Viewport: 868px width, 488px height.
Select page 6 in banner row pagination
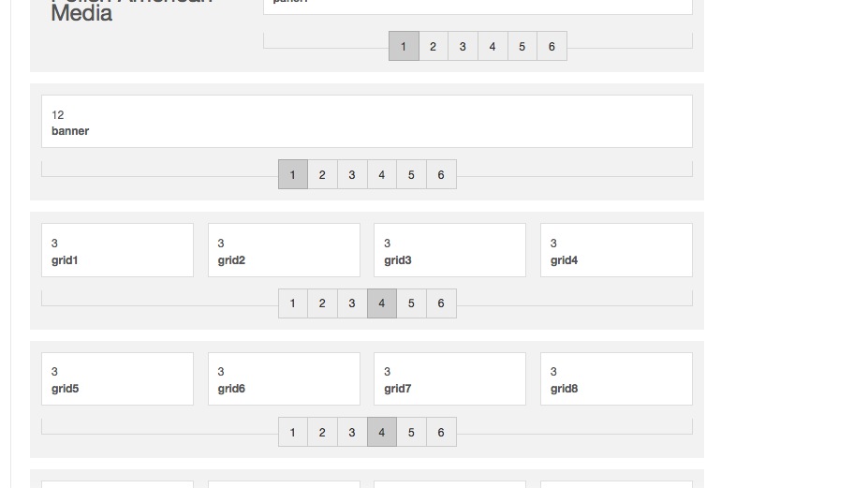point(441,174)
